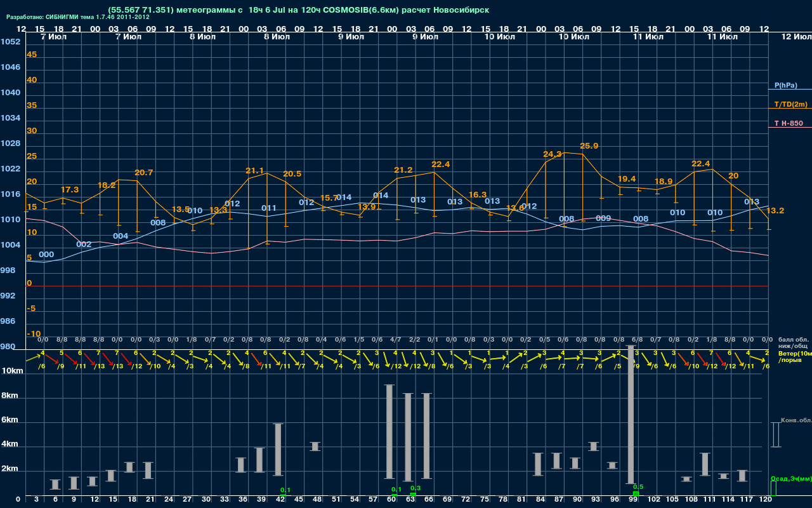The image size is (812, 508).
Task: Click the temperature value 20.5
Action: click(292, 174)
